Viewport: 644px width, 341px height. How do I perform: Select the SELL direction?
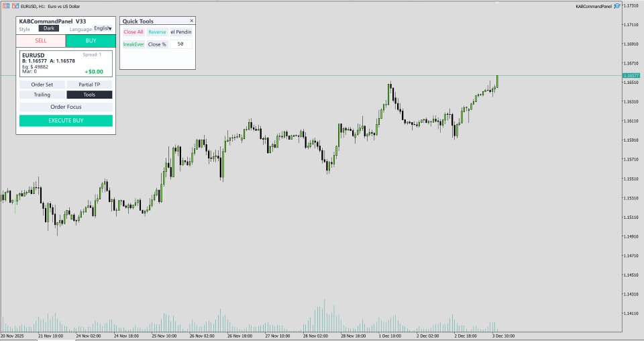tap(41, 41)
